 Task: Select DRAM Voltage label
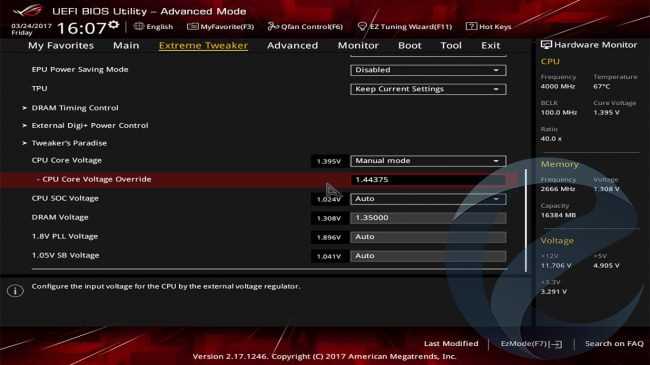tap(60, 217)
